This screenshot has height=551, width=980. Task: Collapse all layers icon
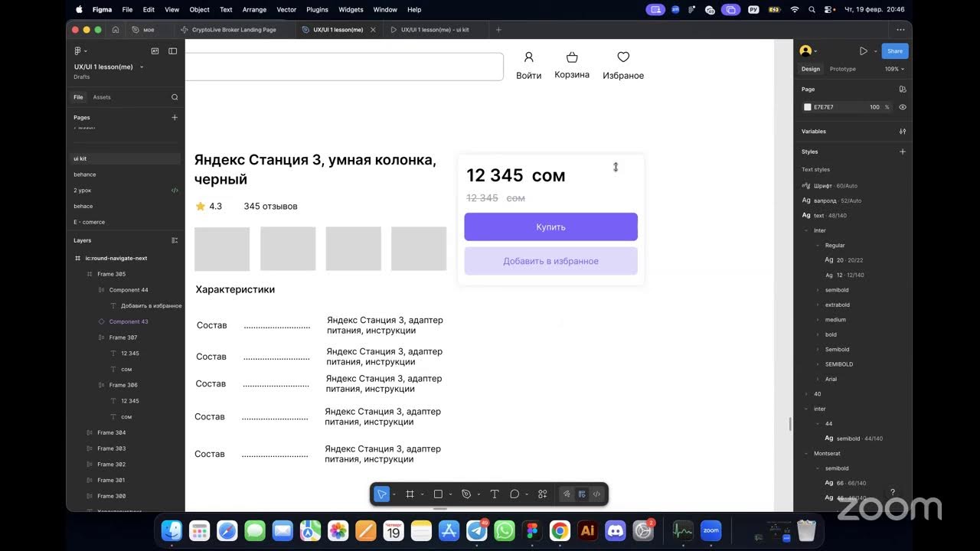tap(175, 240)
